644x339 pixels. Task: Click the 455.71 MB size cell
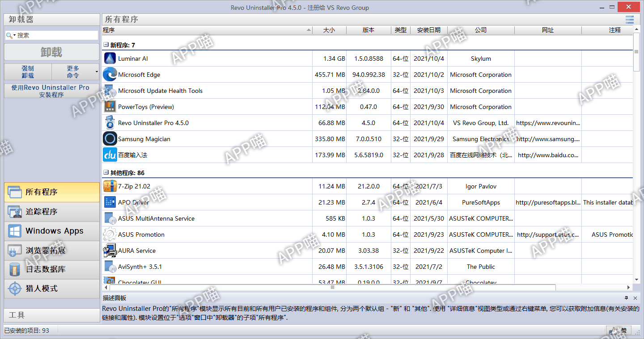(x=330, y=75)
